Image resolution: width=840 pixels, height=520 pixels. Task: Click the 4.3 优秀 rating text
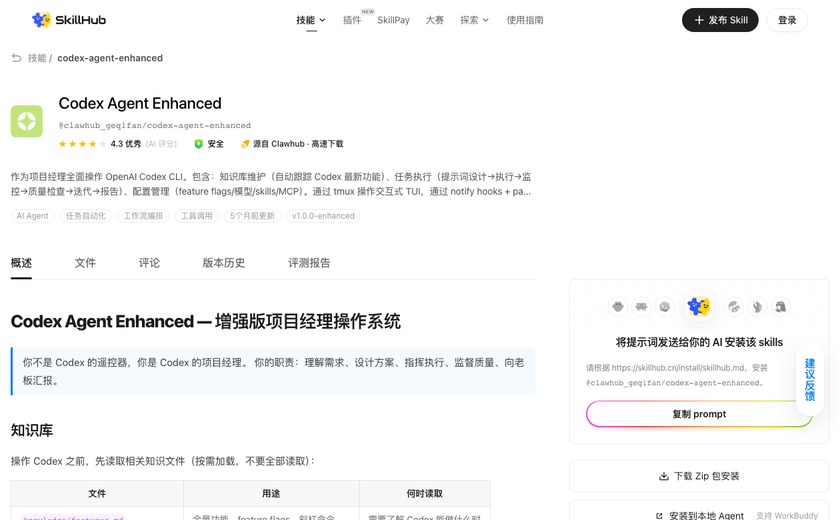pyautogui.click(x=126, y=144)
